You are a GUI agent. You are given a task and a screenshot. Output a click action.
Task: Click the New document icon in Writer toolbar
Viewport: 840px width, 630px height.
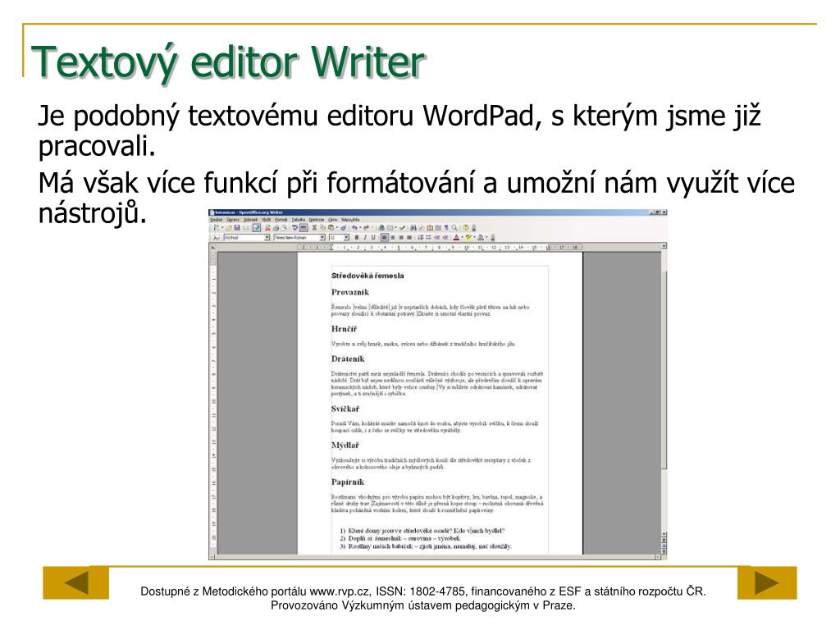[x=217, y=227]
